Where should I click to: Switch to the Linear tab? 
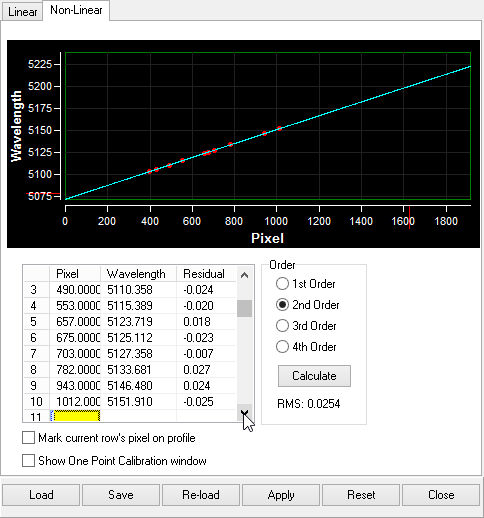click(x=22, y=12)
